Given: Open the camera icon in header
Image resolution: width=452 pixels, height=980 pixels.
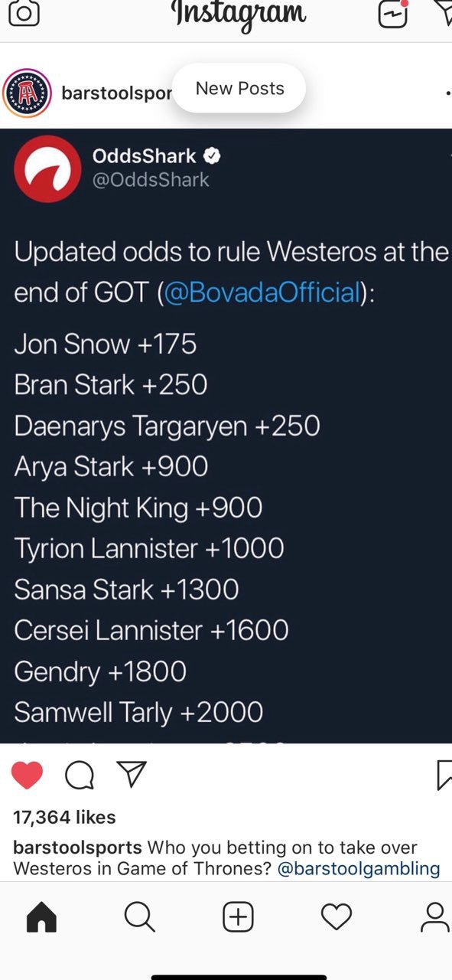Looking at the screenshot, I should tap(24, 14).
